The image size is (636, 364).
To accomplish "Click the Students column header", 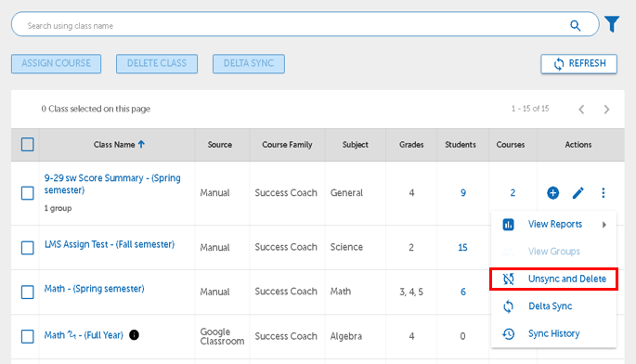I will (461, 145).
